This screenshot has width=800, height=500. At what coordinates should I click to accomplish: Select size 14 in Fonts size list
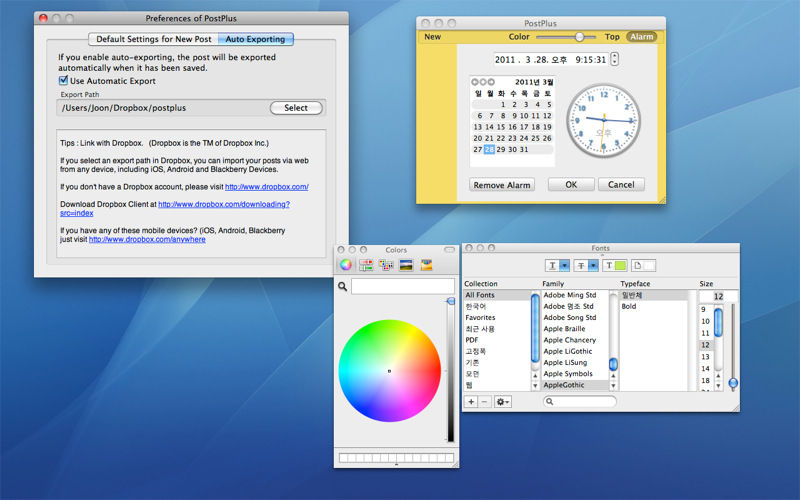tap(706, 368)
